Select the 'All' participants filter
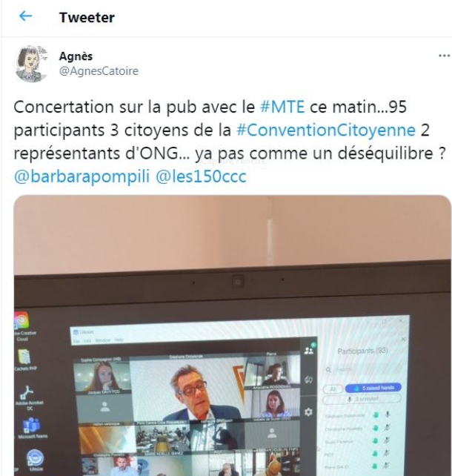Screen dimensions: 452x476 (333, 389)
